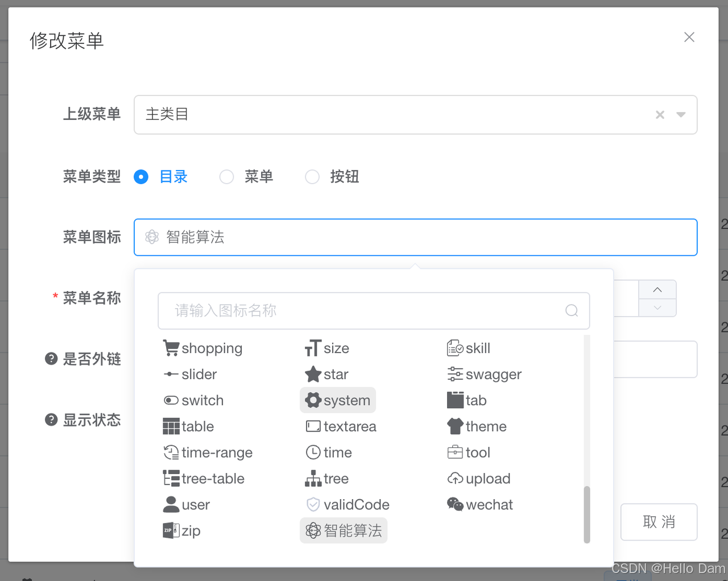Image resolution: width=728 pixels, height=581 pixels.
Task: Click the stepper up arrow
Action: [657, 289]
